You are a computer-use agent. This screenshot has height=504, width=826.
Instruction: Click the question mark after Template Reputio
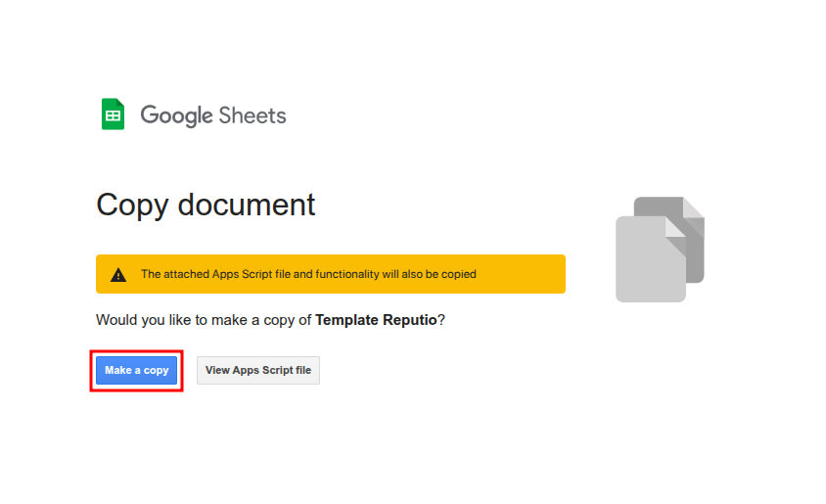441,320
